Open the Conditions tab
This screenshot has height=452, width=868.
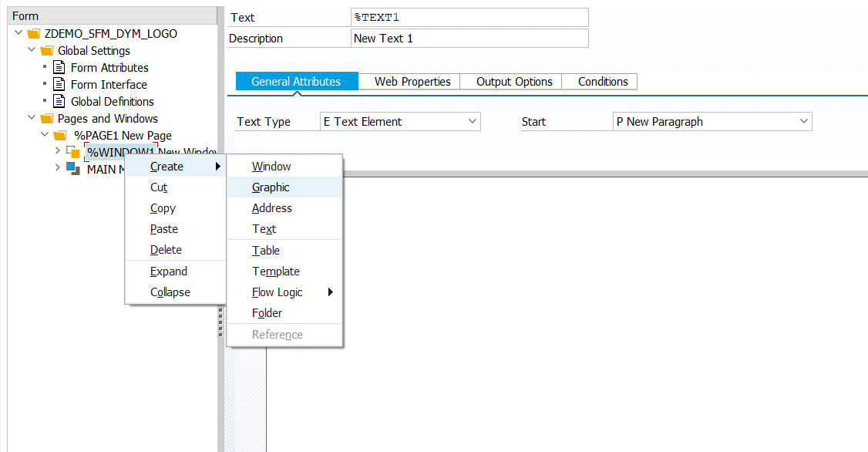tap(603, 82)
